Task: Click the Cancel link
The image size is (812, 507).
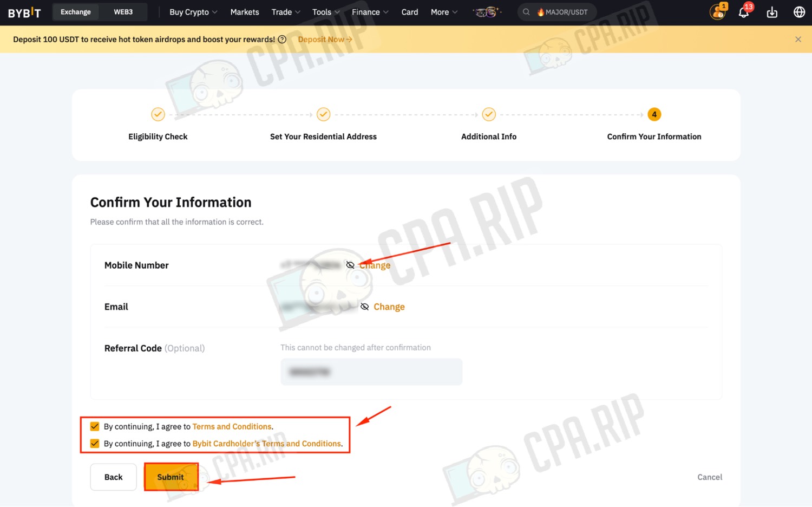Action: (710, 477)
